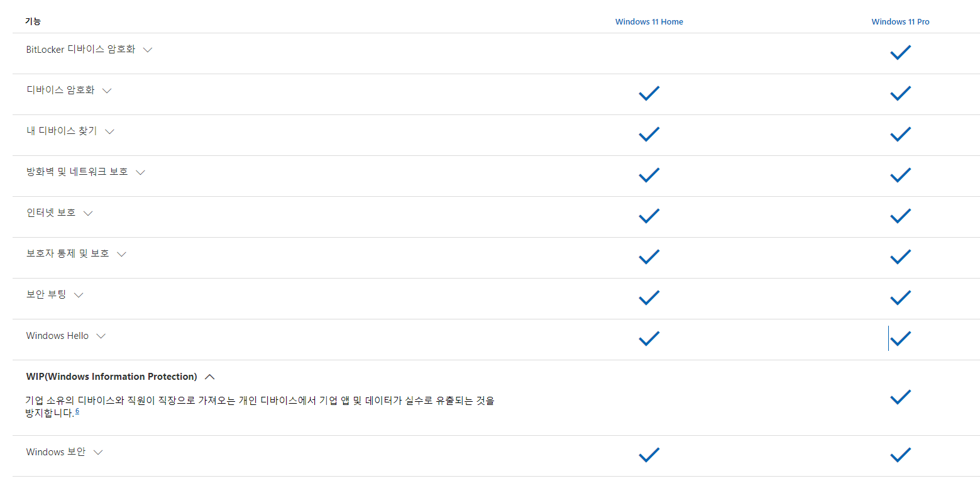Screen dimensions: 980x493
Task: Click the Pro checkmark for WIP row
Action: click(x=900, y=397)
